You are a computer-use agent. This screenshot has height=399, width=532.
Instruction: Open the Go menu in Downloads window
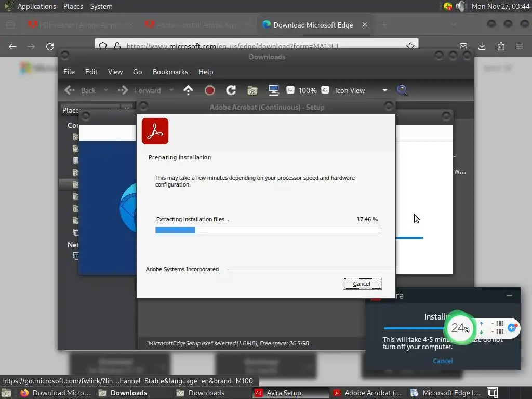pyautogui.click(x=137, y=72)
